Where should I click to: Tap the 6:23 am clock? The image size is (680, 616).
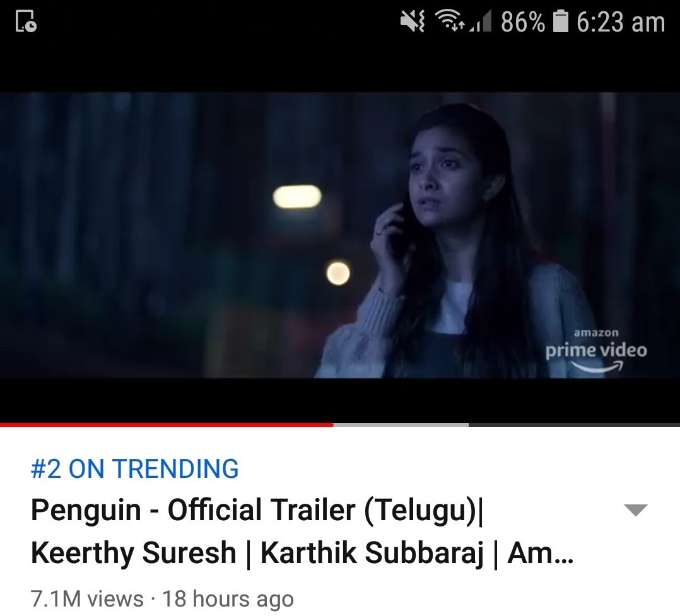coord(621,21)
